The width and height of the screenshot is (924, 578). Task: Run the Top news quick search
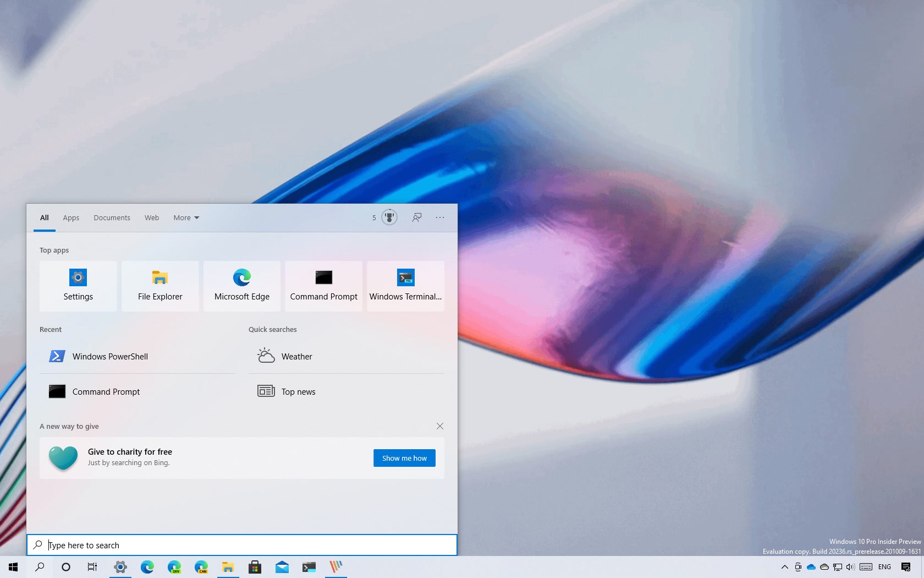pyautogui.click(x=346, y=391)
